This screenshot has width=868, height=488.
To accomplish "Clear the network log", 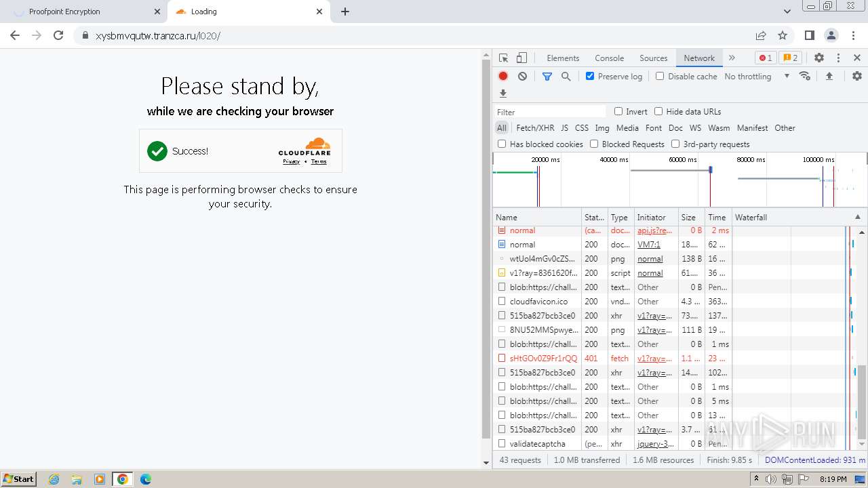I will (522, 77).
